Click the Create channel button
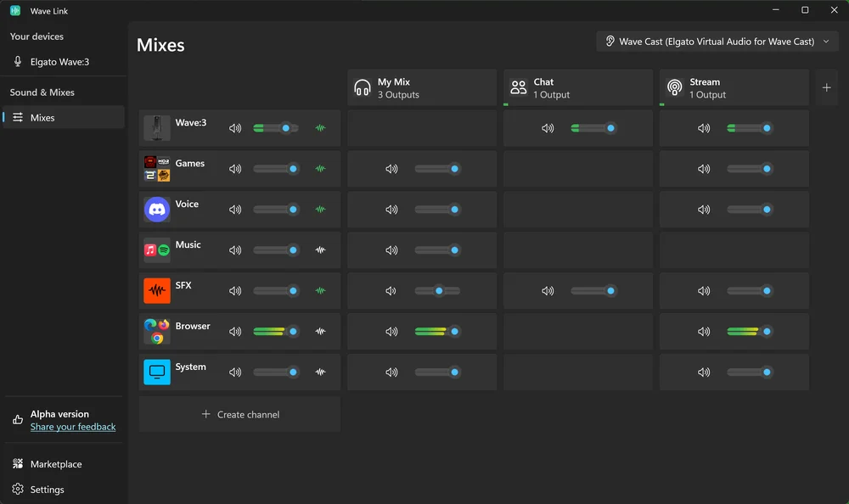Image resolution: width=849 pixels, height=504 pixels. pyautogui.click(x=240, y=415)
